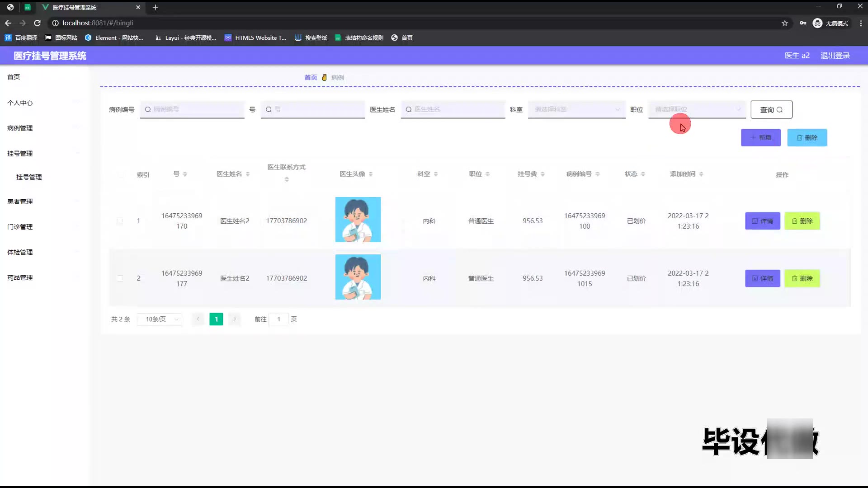Select 药品管理 in the sidebar
The height and width of the screenshot is (488, 868).
click(x=20, y=277)
